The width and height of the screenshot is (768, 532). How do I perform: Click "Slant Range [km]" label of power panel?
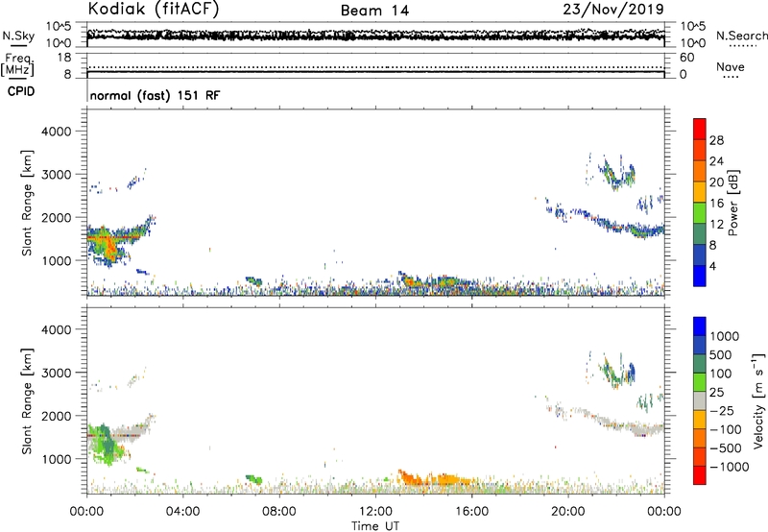(27, 203)
